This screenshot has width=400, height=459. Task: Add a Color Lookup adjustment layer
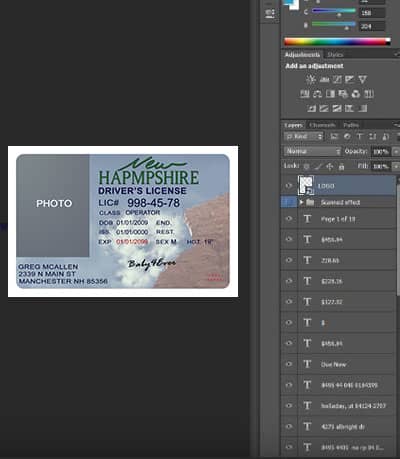pos(369,94)
